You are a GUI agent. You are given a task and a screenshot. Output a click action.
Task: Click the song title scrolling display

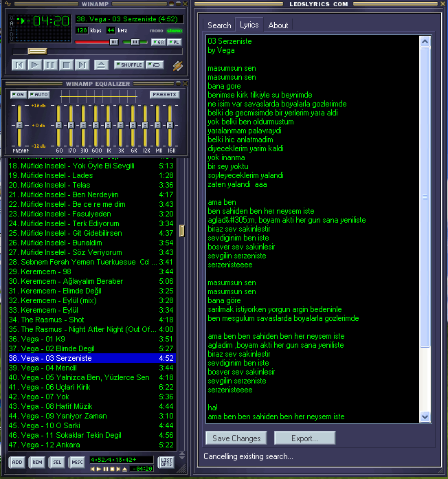129,19
